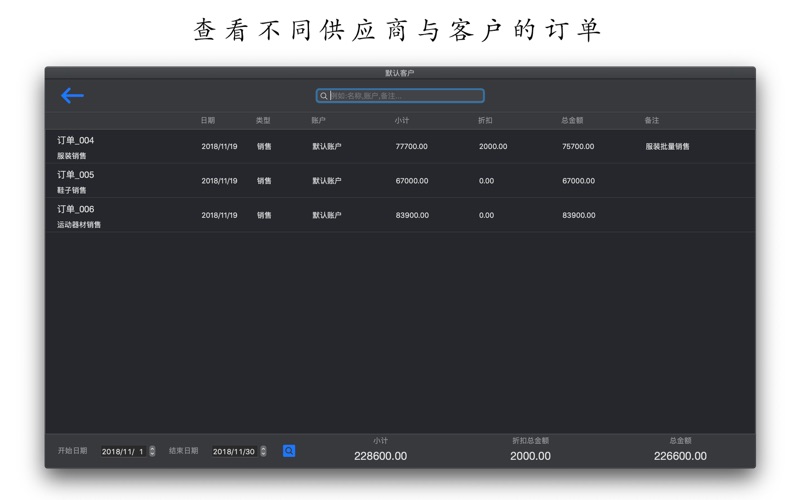Click the 75700.00 total amount cell
Image resolution: width=800 pixels, height=500 pixels.
578,147
